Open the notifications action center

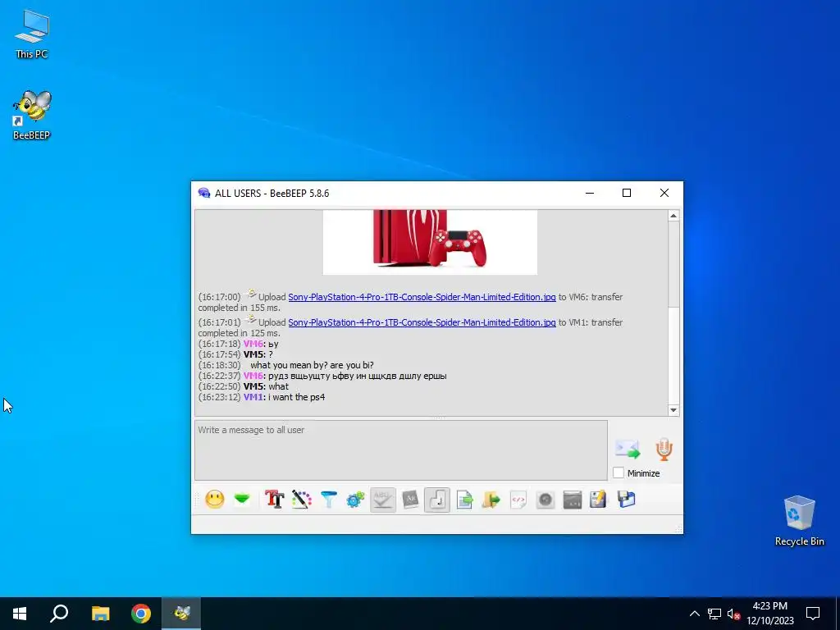pyautogui.click(x=813, y=614)
